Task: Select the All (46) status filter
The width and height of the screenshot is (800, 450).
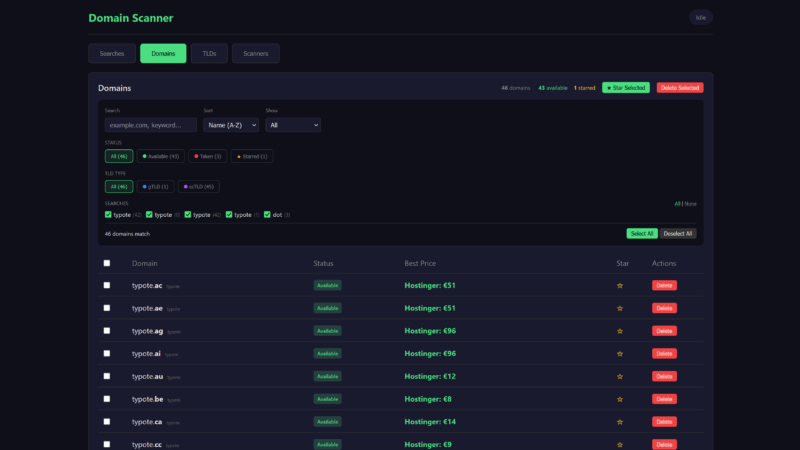Action: point(119,156)
